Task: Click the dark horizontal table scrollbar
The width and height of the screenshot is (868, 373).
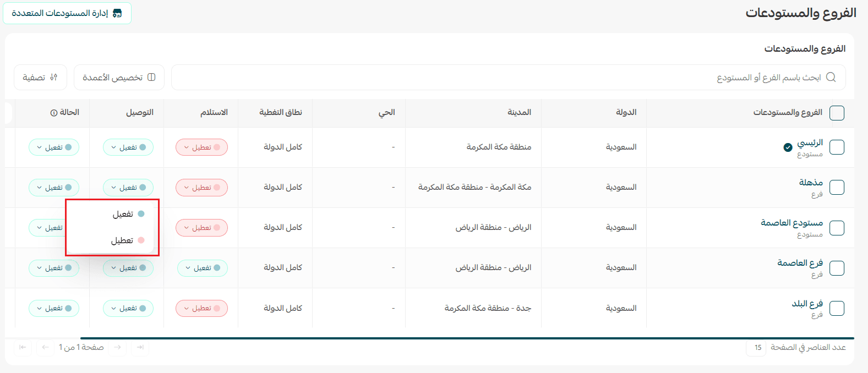Action: click(467, 338)
